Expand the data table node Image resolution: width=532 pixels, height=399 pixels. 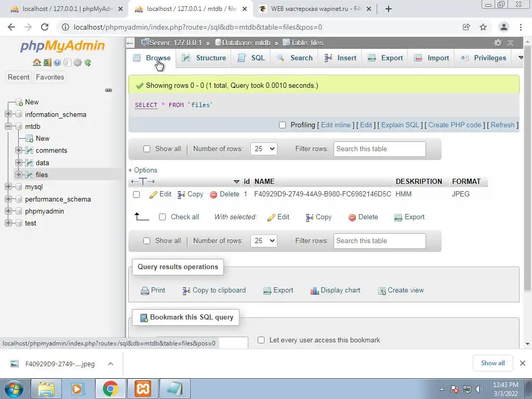pyautogui.click(x=19, y=163)
